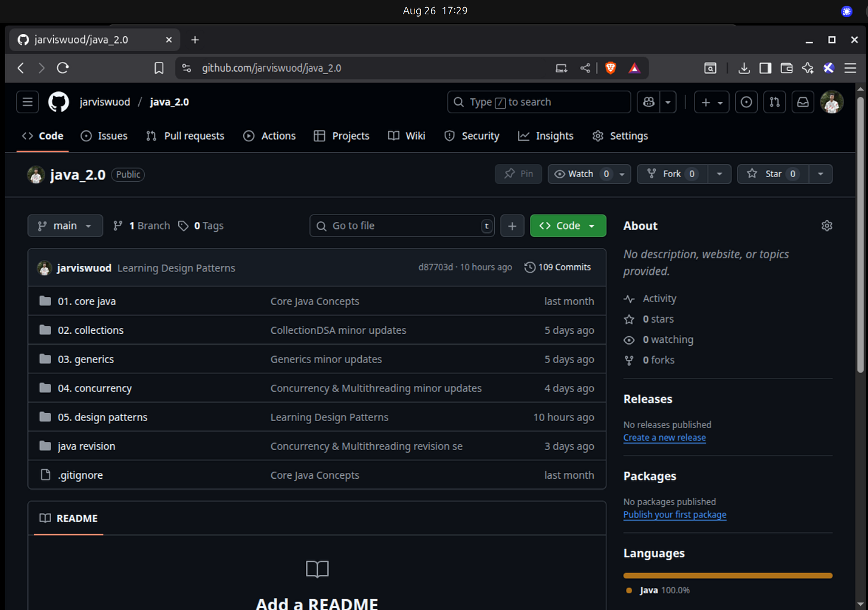Go back to previous page
Viewport: 868px width, 610px height.
pos(21,68)
